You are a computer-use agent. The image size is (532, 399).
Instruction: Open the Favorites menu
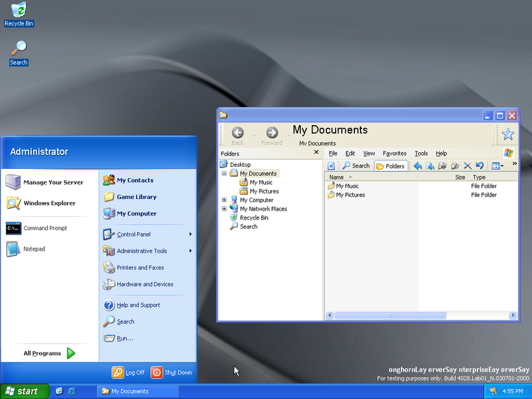394,154
